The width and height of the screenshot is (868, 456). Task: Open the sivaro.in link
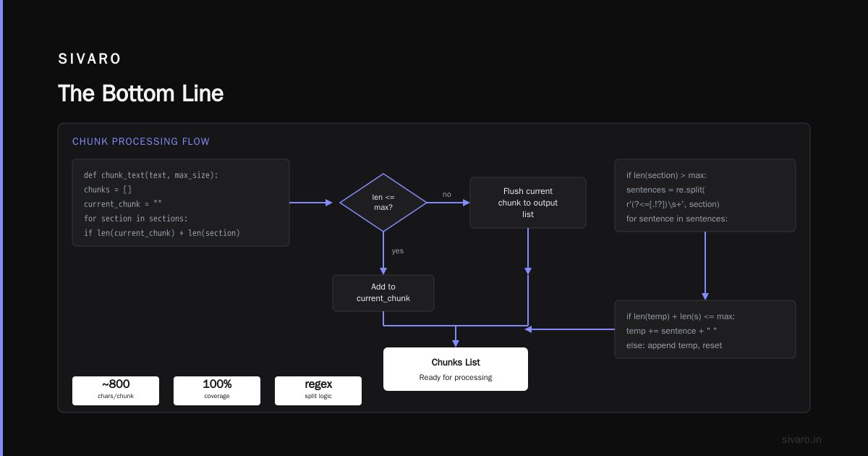tap(801, 439)
